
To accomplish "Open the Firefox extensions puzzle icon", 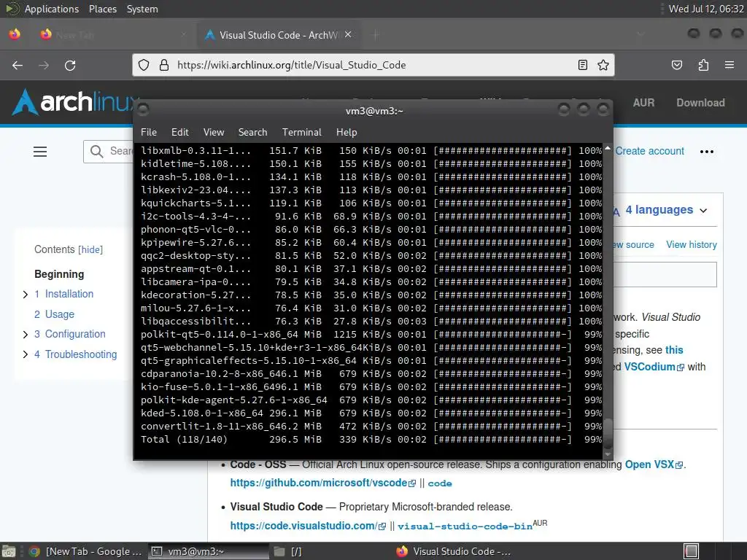I will tap(703, 65).
